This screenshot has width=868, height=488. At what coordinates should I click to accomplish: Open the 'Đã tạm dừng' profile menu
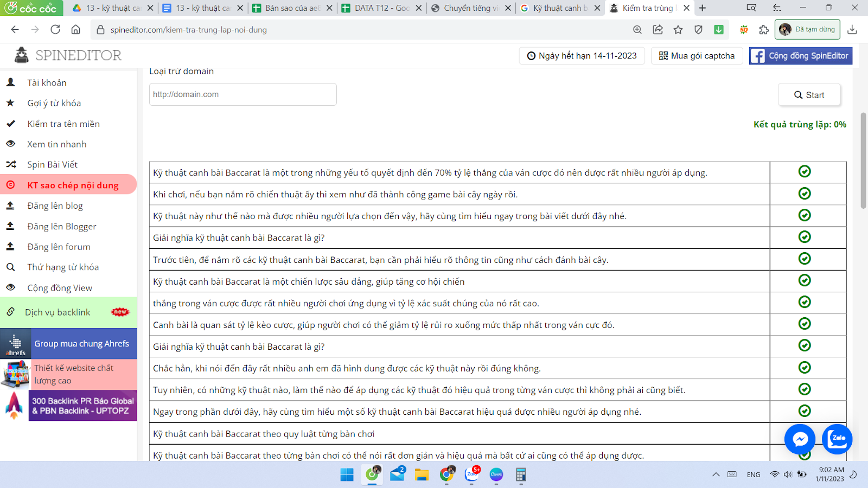pyautogui.click(x=807, y=30)
